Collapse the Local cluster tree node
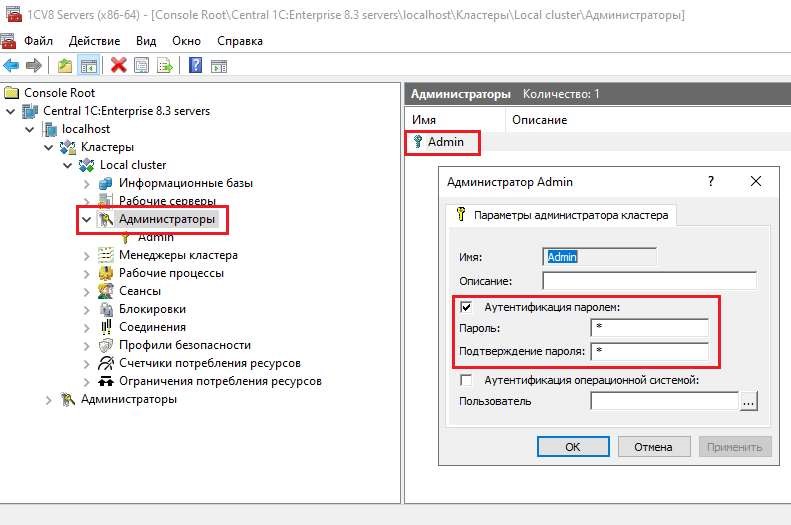Image resolution: width=791 pixels, height=525 pixels. click(x=67, y=165)
